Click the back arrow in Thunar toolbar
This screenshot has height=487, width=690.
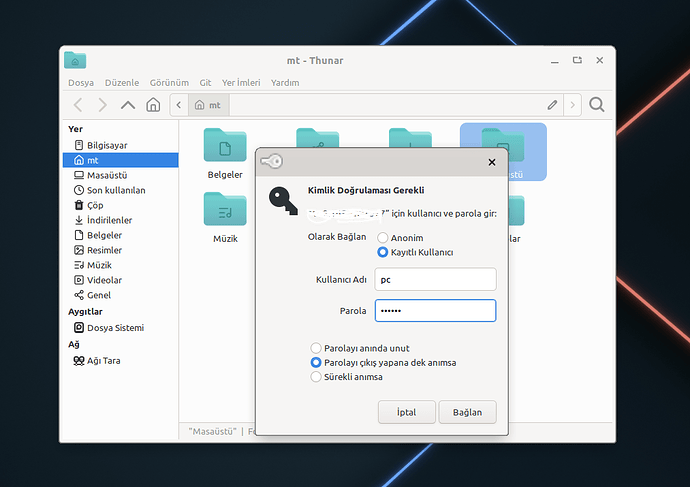click(x=78, y=105)
